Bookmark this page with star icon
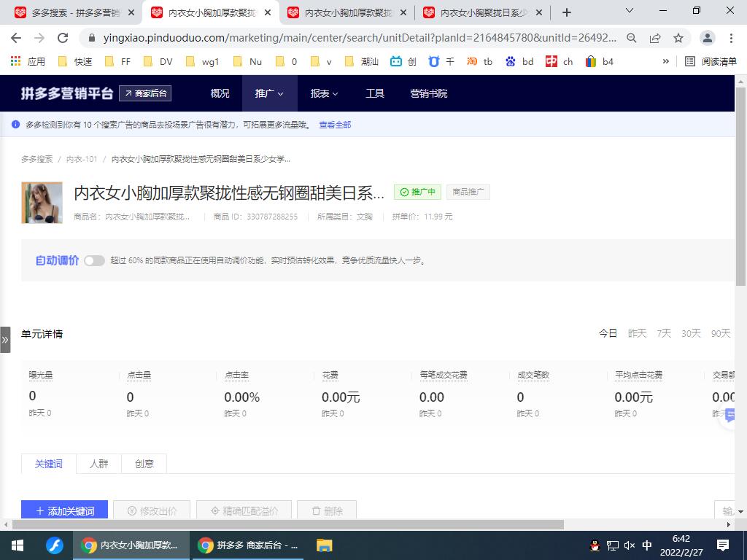Viewport: 747px width, 560px height. click(678, 38)
